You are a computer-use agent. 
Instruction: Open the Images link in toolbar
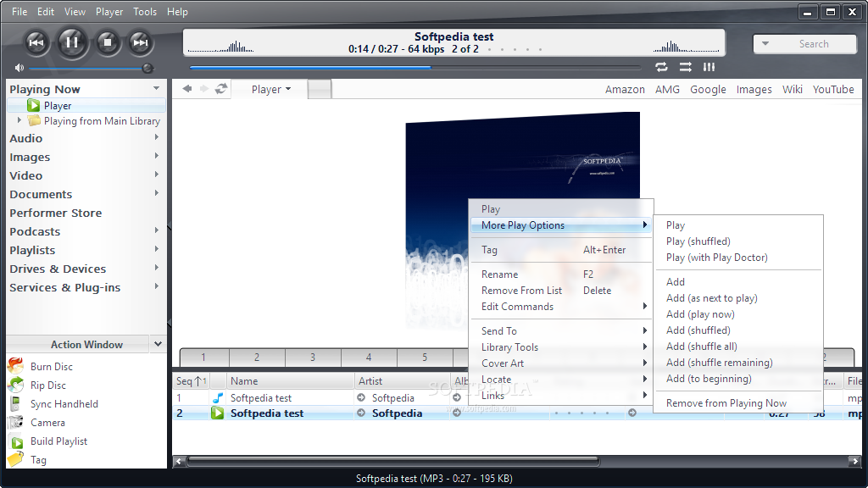(754, 89)
